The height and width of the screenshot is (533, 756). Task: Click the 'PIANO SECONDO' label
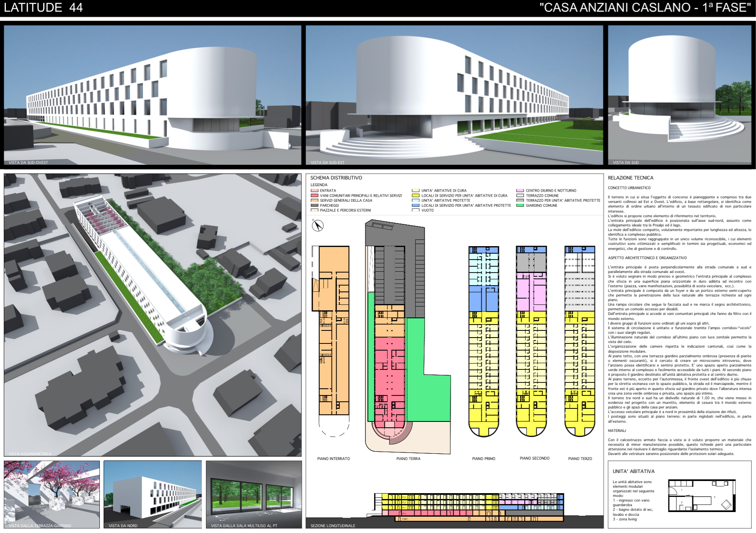tap(534, 458)
